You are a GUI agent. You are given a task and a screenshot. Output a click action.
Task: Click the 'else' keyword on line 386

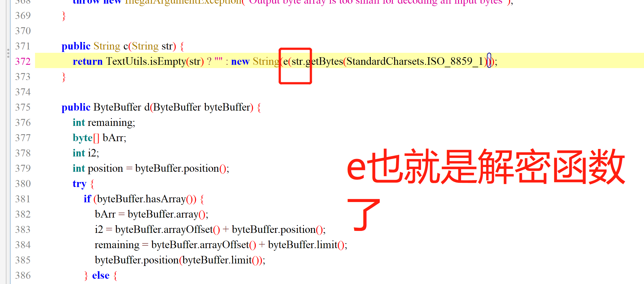(x=101, y=275)
